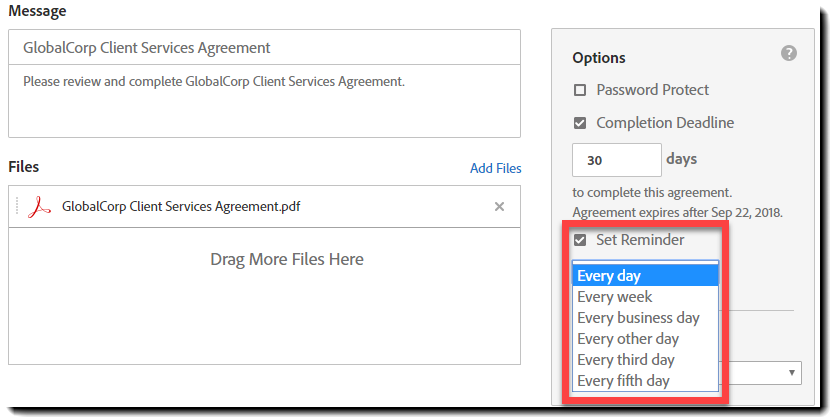Click into the message body text area
Viewport: 830px width, 417px height.
264,105
